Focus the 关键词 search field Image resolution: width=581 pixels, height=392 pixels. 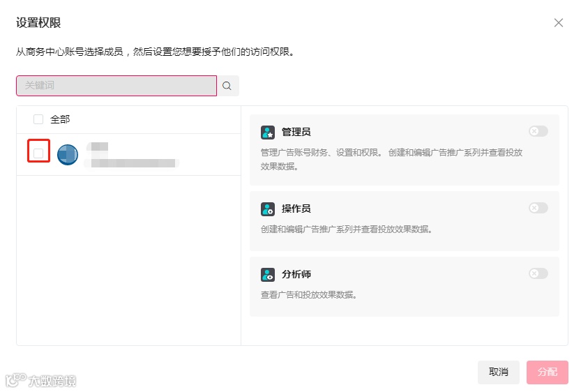coord(116,86)
